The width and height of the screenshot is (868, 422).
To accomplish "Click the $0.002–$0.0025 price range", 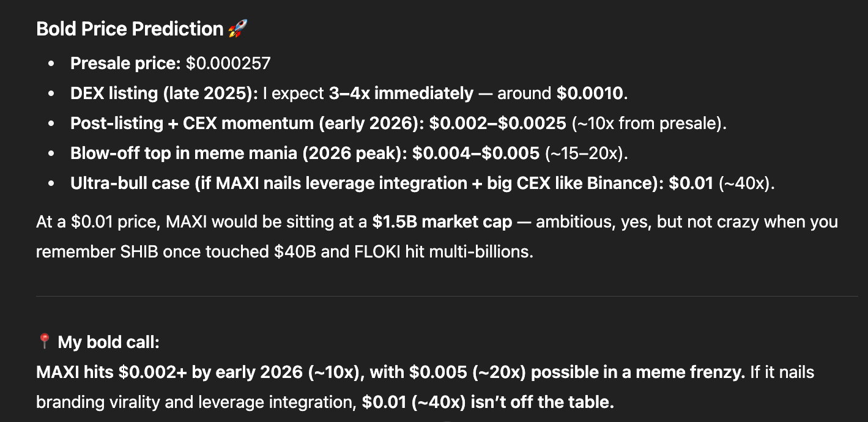I will coord(498,123).
